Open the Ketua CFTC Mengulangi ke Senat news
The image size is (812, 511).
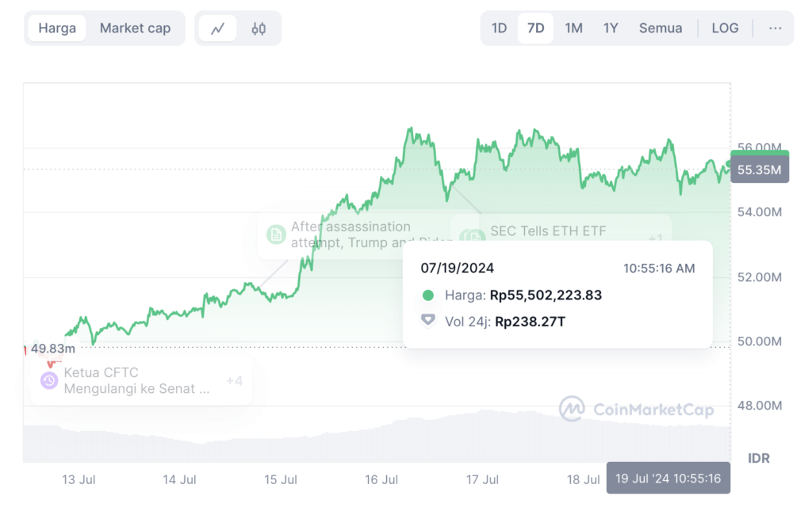coord(136,380)
